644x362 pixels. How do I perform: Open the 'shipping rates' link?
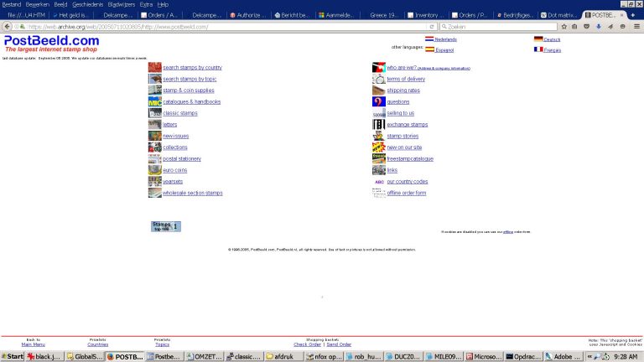[403, 90]
